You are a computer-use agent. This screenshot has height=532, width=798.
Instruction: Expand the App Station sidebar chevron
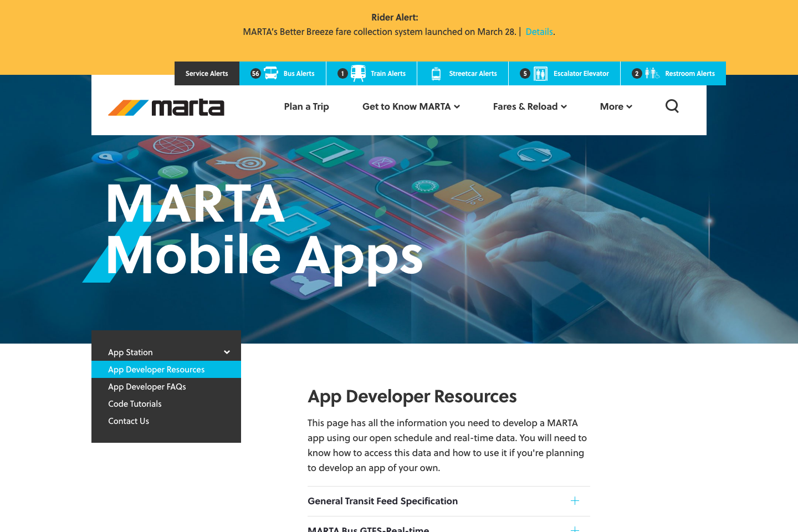[x=227, y=352]
